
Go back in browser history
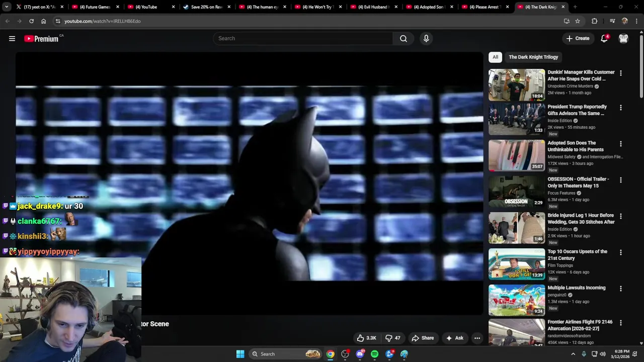click(x=7, y=21)
